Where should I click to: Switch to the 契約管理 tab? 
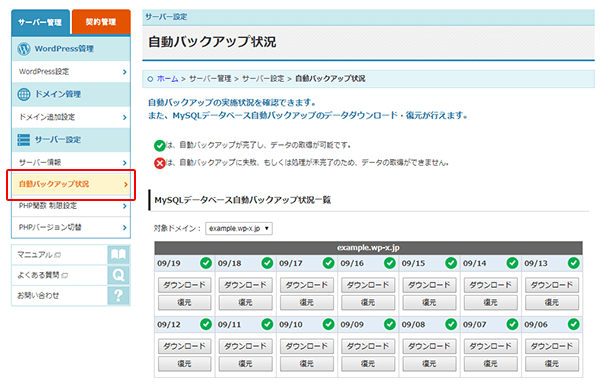(101, 22)
